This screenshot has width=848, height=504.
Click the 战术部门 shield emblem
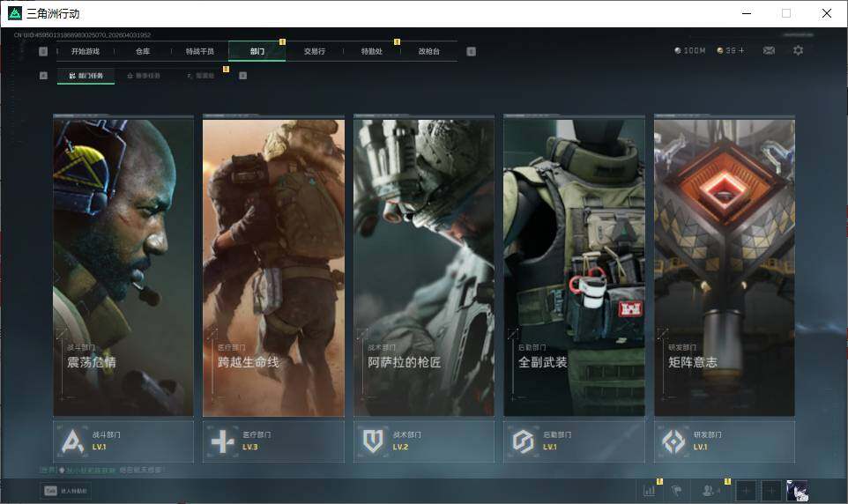(x=373, y=441)
